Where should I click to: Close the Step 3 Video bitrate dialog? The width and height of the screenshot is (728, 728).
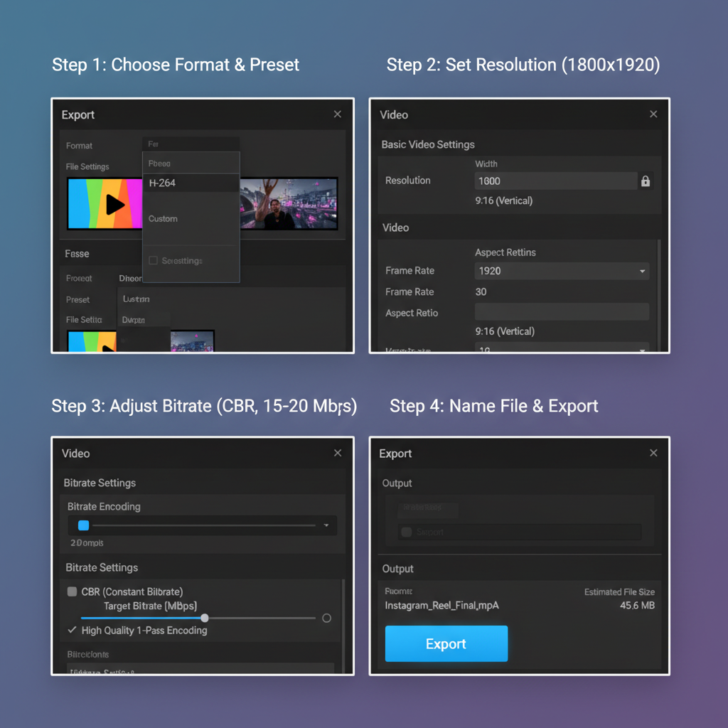(338, 453)
